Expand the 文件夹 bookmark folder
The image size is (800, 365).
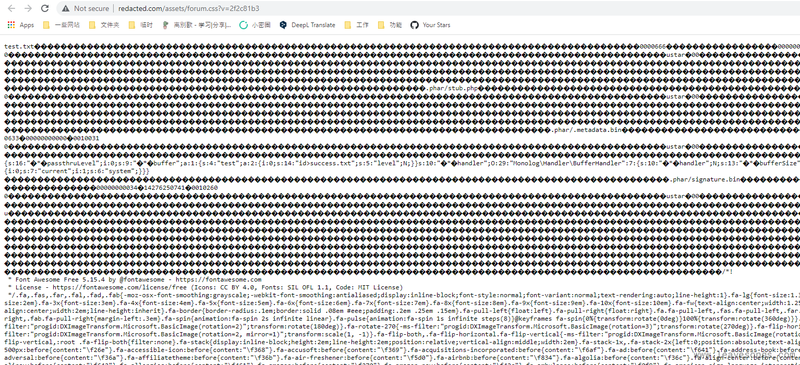click(x=104, y=25)
